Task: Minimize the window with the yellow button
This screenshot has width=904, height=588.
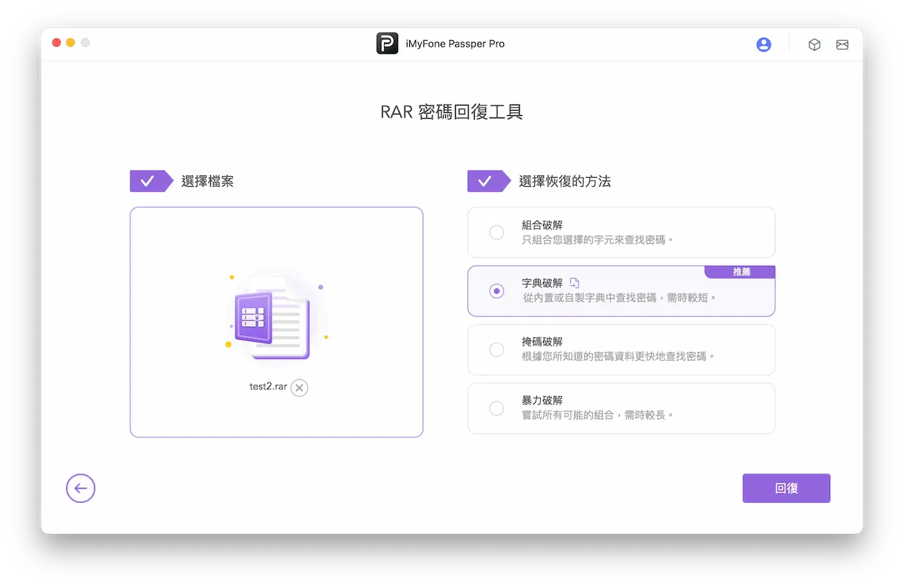Action: coord(71,43)
